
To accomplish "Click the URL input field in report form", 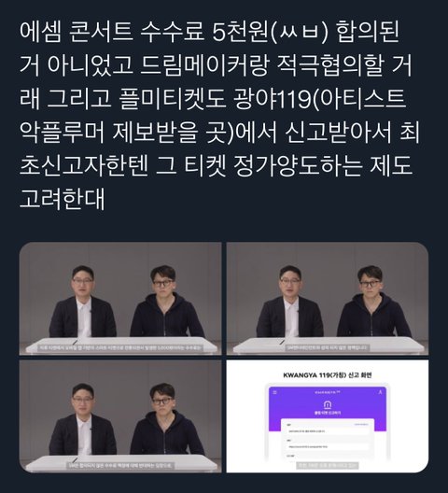I will (328, 446).
